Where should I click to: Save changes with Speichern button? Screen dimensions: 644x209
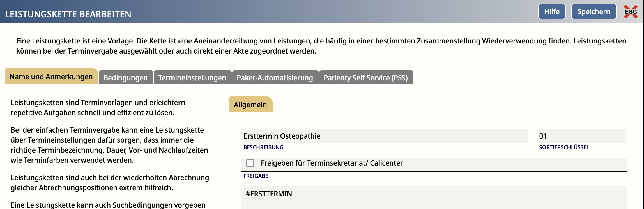(594, 12)
